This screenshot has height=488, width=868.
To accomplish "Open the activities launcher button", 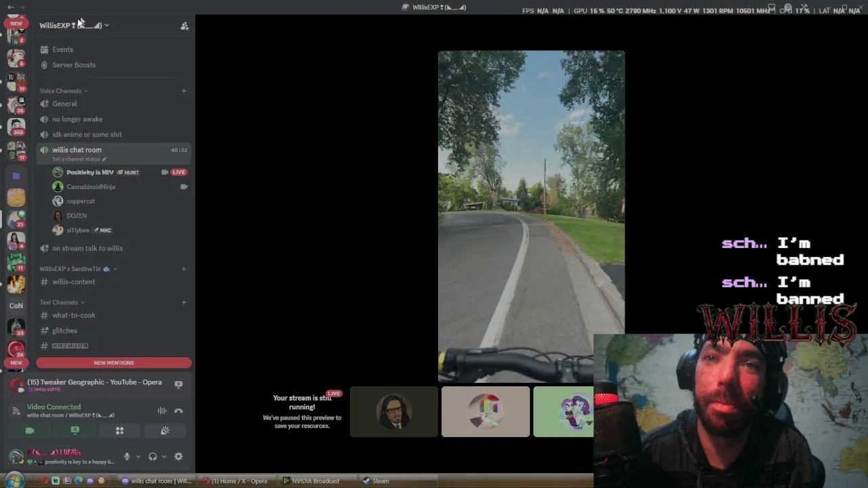I will pos(119,430).
